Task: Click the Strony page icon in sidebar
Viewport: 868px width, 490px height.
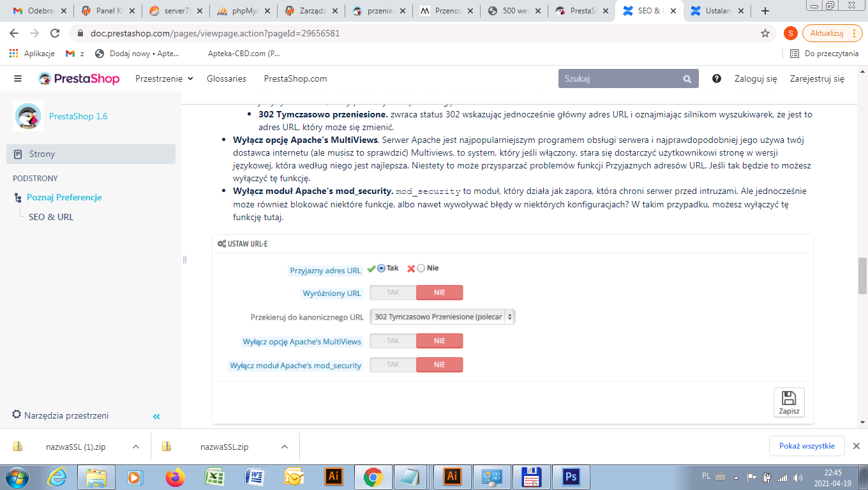Action: click(x=18, y=154)
